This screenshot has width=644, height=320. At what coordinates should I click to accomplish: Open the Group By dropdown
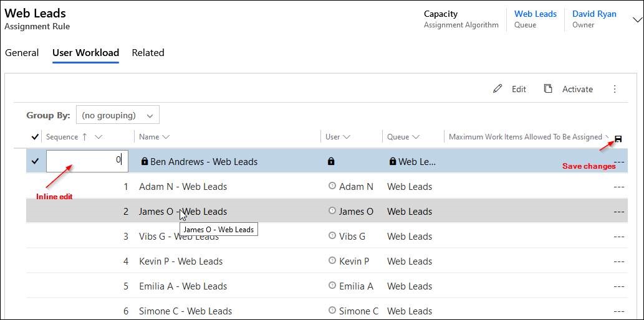coord(118,115)
